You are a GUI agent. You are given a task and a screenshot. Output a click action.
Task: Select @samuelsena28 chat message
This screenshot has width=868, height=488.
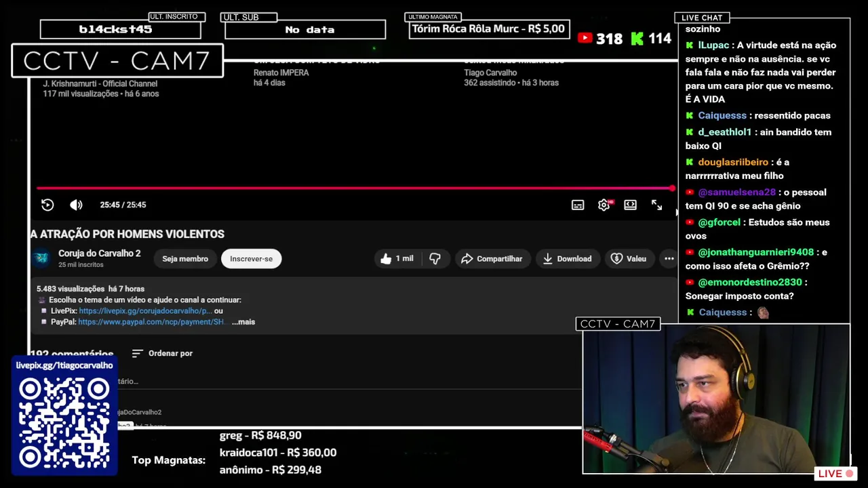click(755, 199)
